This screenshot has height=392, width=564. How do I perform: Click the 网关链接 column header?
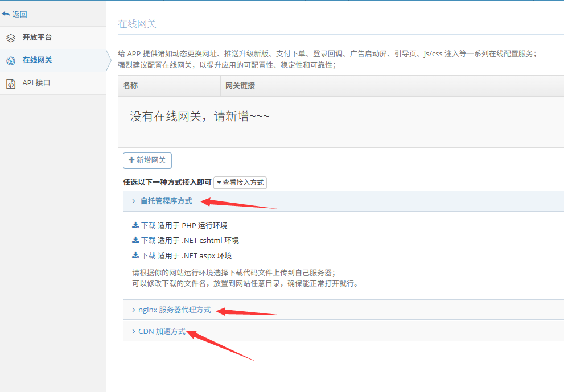pos(240,86)
